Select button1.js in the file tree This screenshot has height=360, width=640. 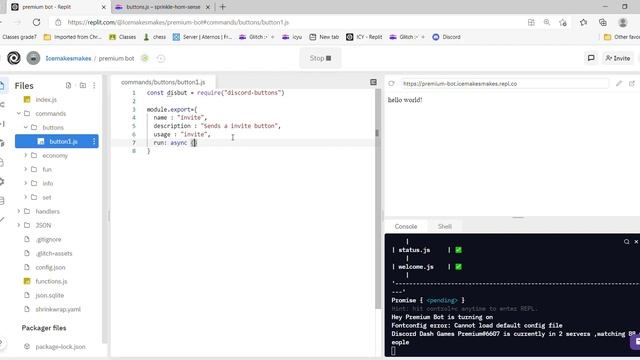[x=57, y=141]
